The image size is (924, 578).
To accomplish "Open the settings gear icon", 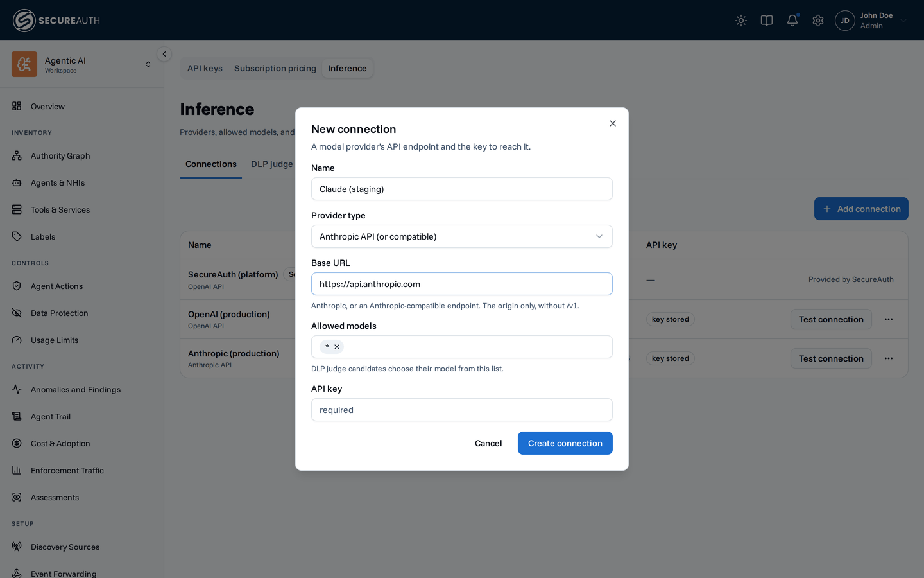I will coord(818,21).
